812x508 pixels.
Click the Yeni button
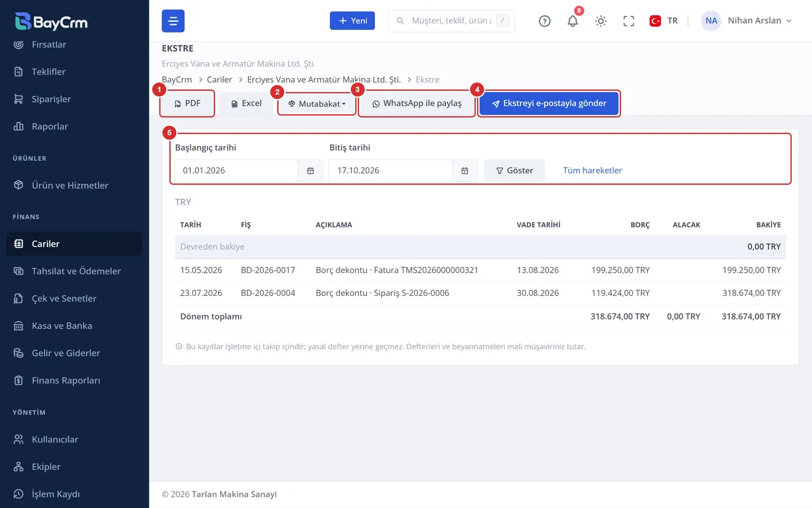pos(352,21)
